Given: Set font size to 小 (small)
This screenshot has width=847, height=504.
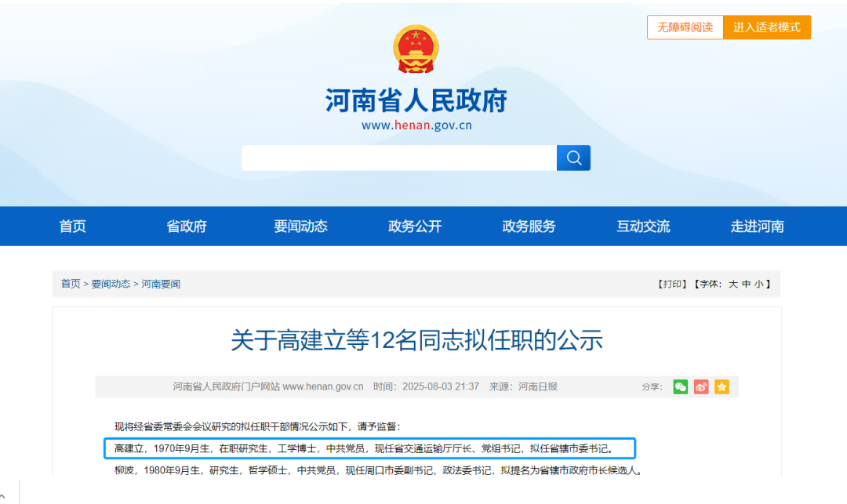Looking at the screenshot, I should pyautogui.click(x=758, y=284).
